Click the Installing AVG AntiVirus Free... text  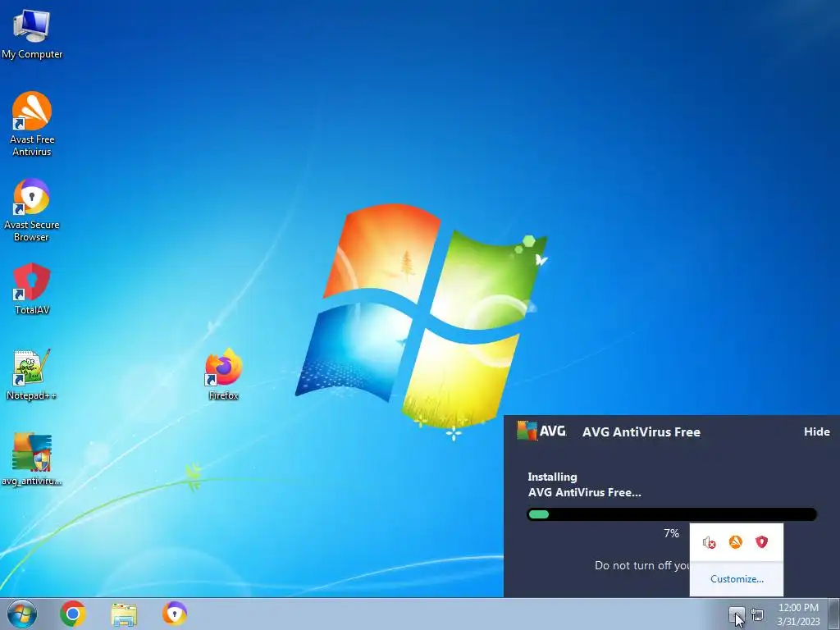(584, 484)
